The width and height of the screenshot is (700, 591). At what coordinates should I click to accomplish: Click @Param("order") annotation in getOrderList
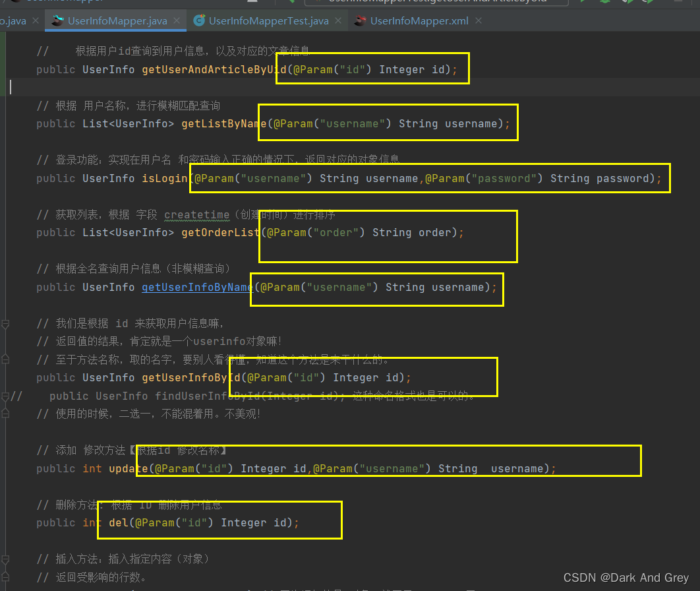[x=316, y=232]
